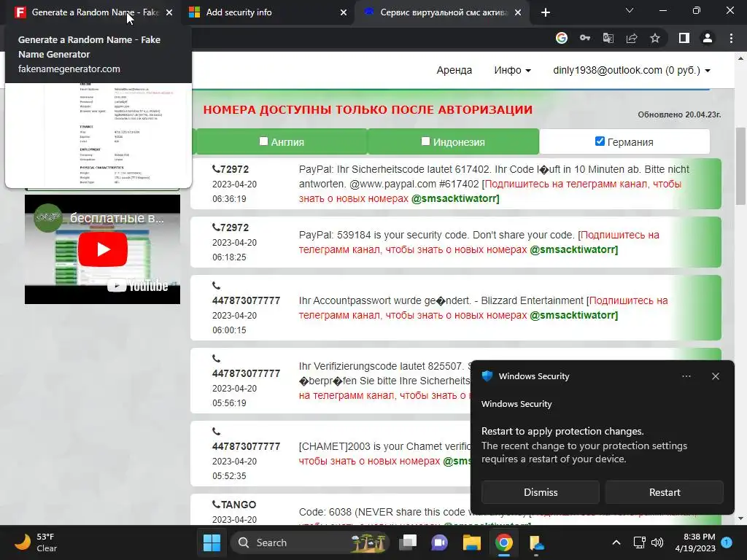747x560 pixels.
Task: Uncheck the Германия checkbox
Action: (x=600, y=141)
